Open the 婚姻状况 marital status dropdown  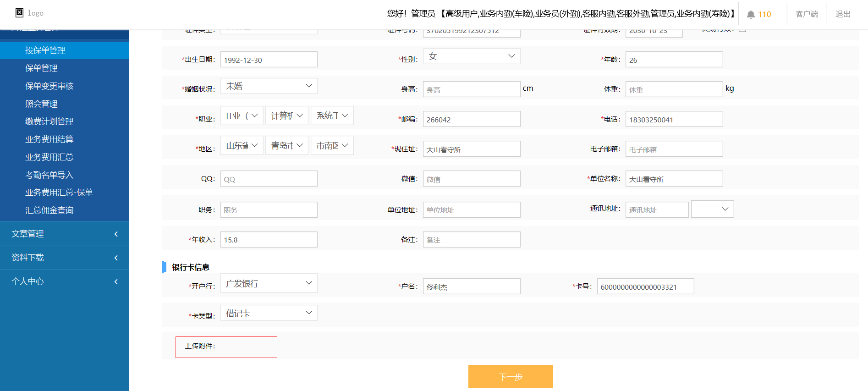coord(269,86)
